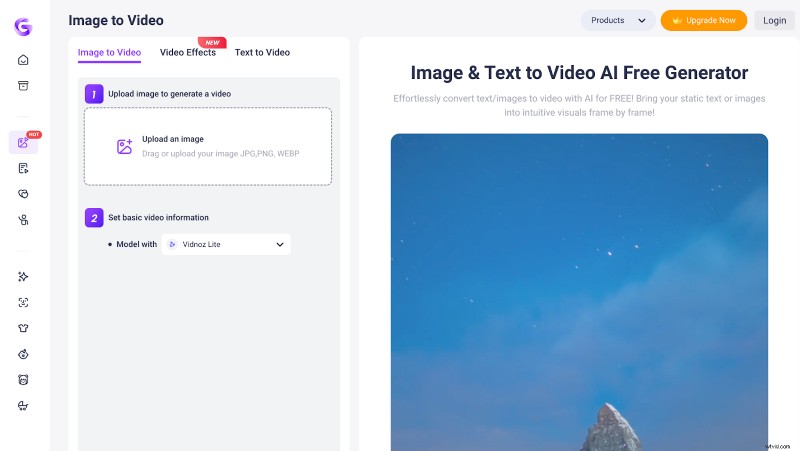
Task: Click the Login button
Action: click(x=774, y=20)
